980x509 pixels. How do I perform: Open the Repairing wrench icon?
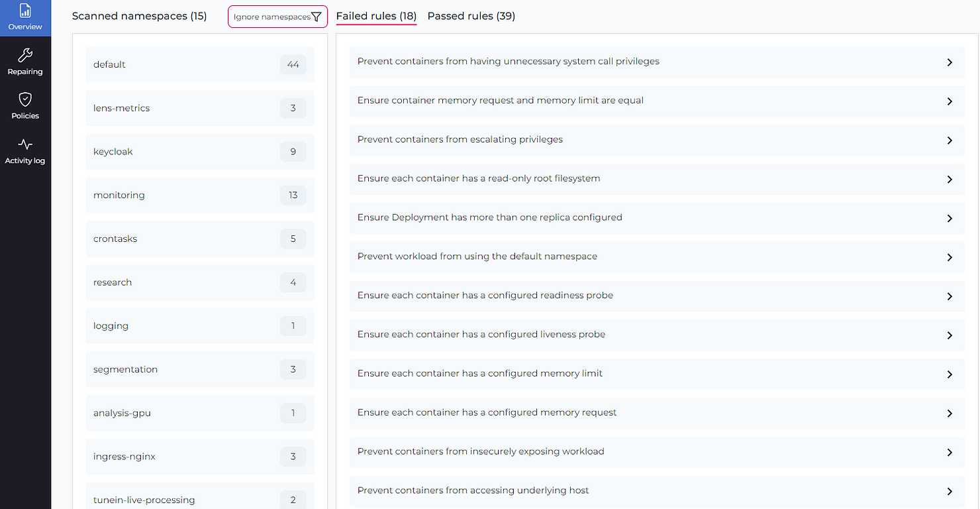click(25, 55)
